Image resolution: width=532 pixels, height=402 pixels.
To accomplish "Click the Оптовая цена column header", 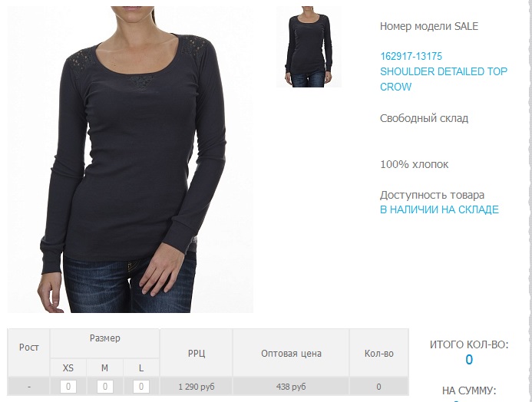I will click(291, 352).
